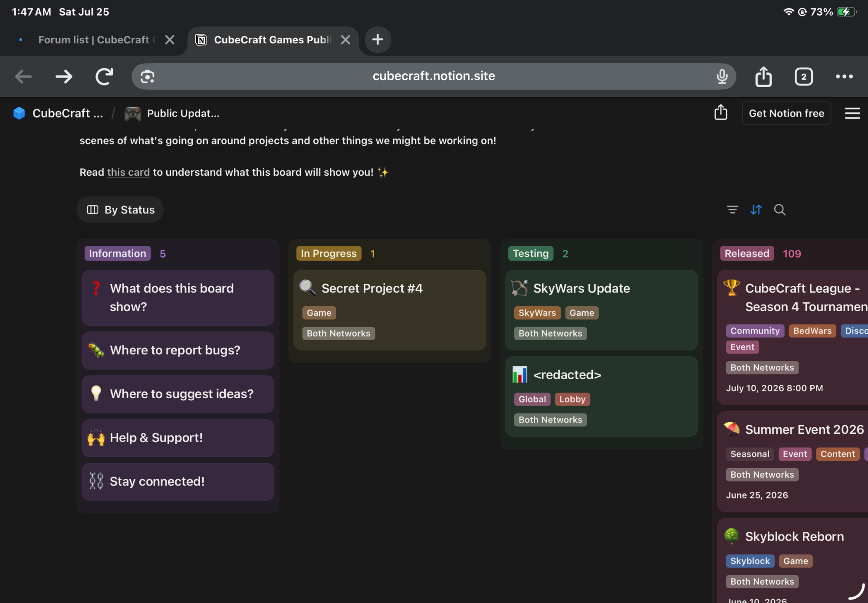Tap the microphone icon in address bar
Viewport: 868px width, 603px height.
(722, 76)
